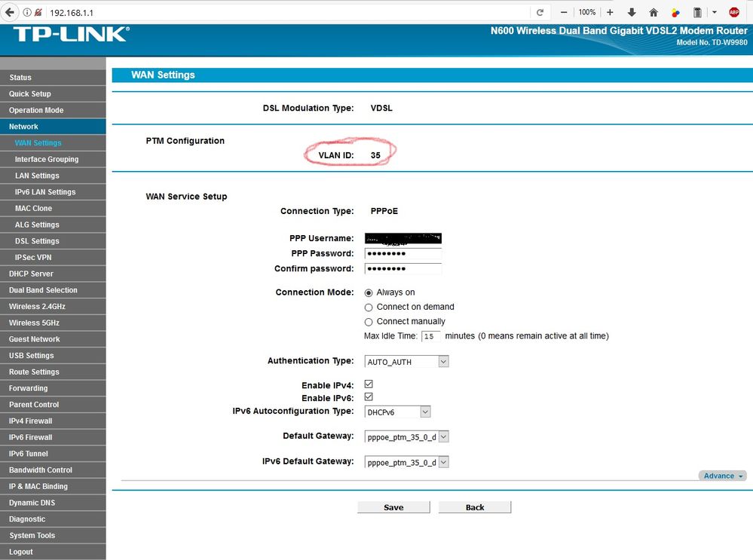Go to the browser home page icon
This screenshot has width=753, height=560.
pyautogui.click(x=654, y=13)
